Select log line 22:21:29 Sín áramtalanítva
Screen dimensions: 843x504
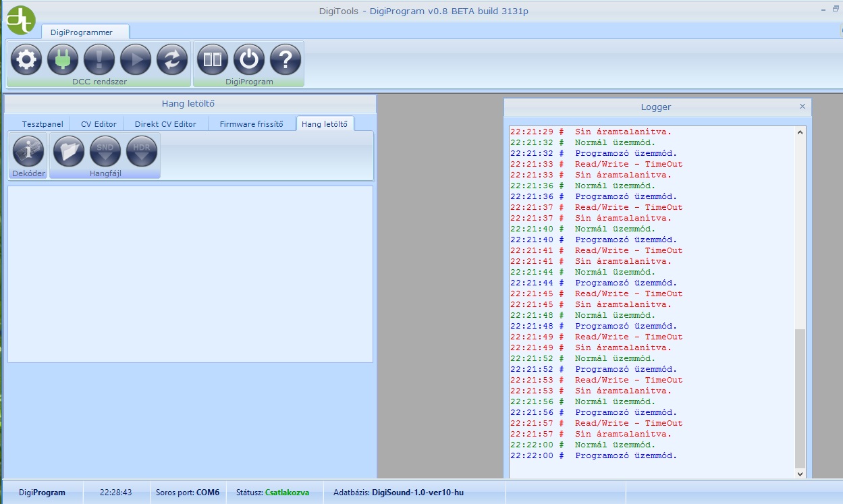coord(591,132)
